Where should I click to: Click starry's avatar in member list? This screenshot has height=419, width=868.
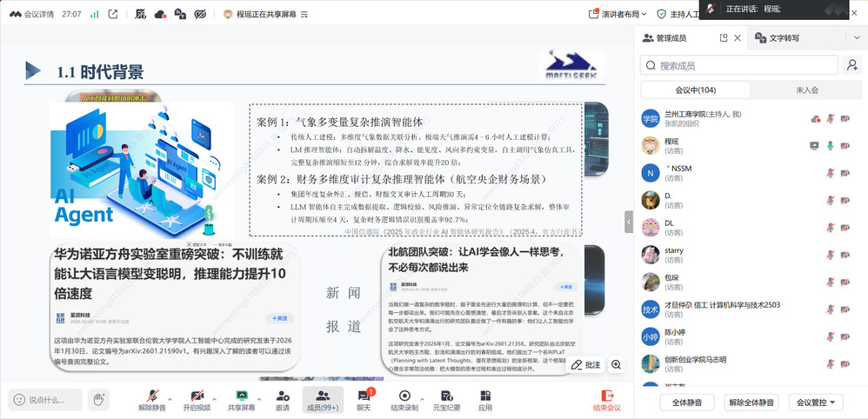(x=651, y=255)
